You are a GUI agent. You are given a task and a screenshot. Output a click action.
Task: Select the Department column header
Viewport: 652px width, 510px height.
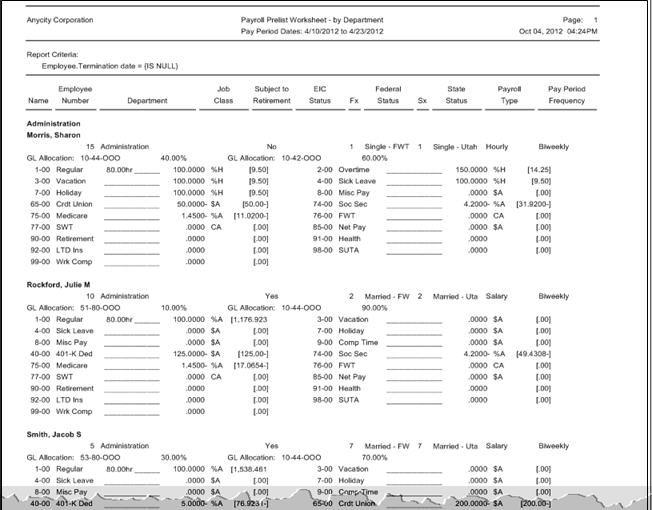click(x=147, y=101)
